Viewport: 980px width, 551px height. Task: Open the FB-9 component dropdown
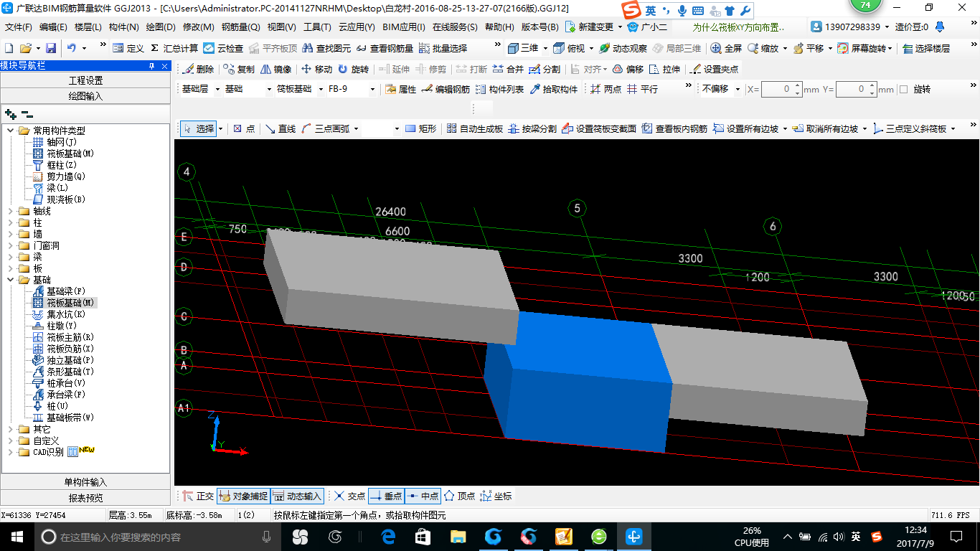[372, 90]
